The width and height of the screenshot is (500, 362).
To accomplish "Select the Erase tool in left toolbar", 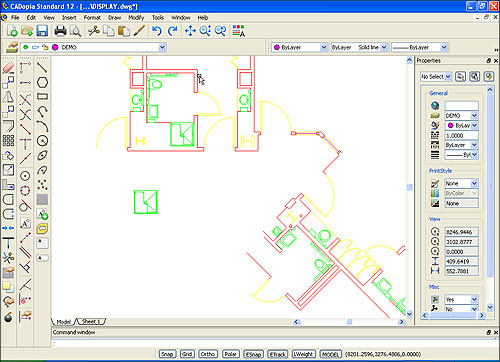I will tap(8, 68).
